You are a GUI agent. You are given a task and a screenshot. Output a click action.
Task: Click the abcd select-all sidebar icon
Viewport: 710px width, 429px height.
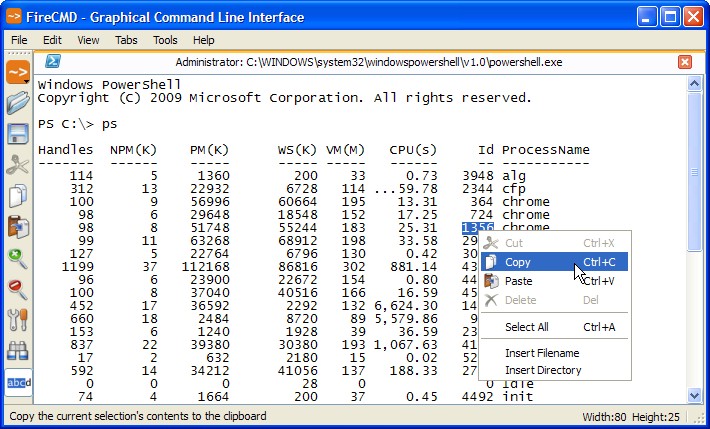19,383
